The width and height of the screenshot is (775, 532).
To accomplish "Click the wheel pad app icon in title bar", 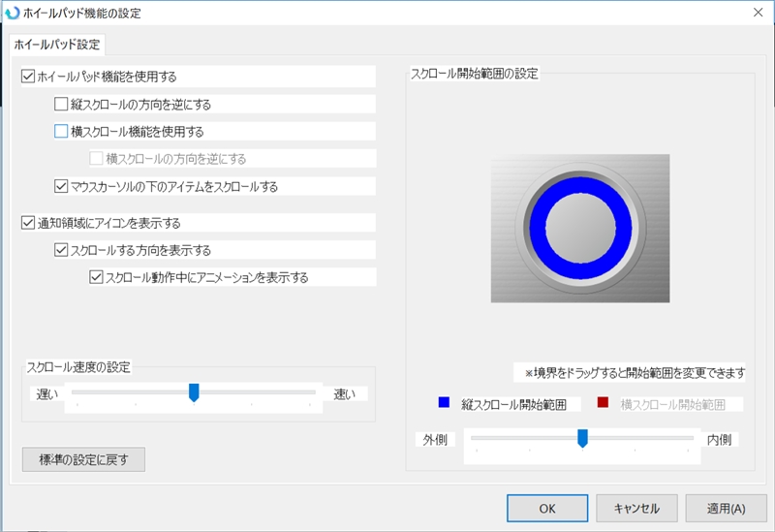I will click(12, 13).
